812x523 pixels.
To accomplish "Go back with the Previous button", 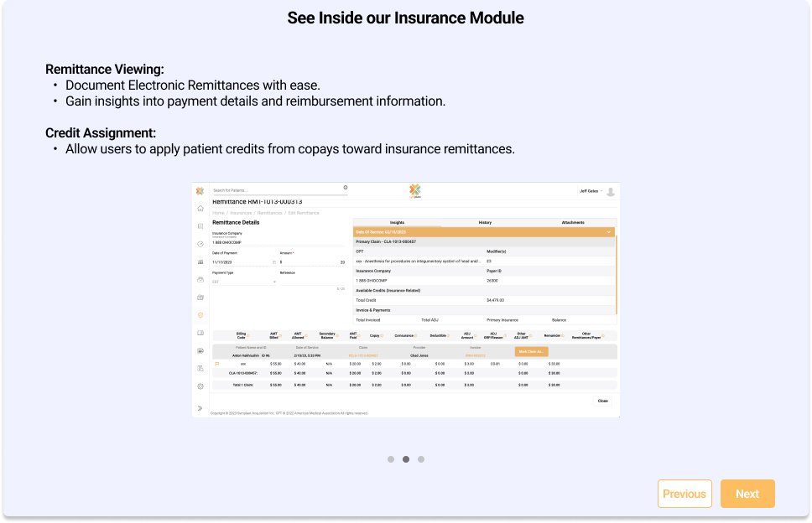I will tap(684, 494).
